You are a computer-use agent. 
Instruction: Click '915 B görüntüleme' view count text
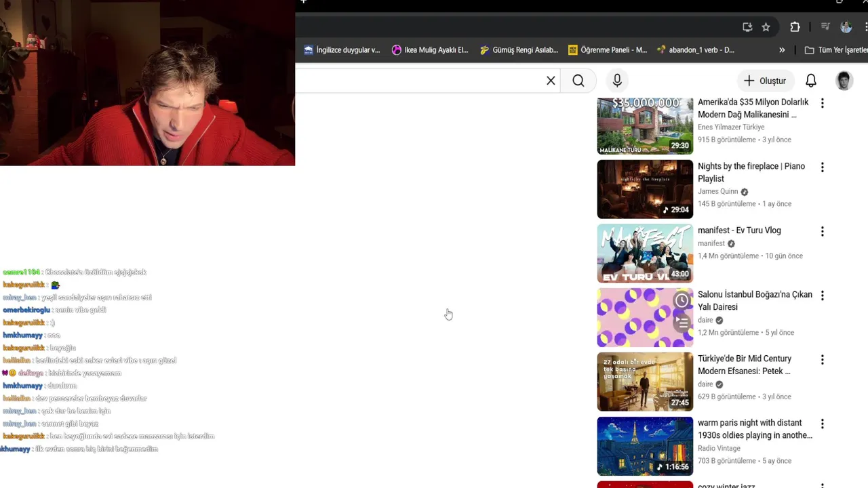click(726, 140)
